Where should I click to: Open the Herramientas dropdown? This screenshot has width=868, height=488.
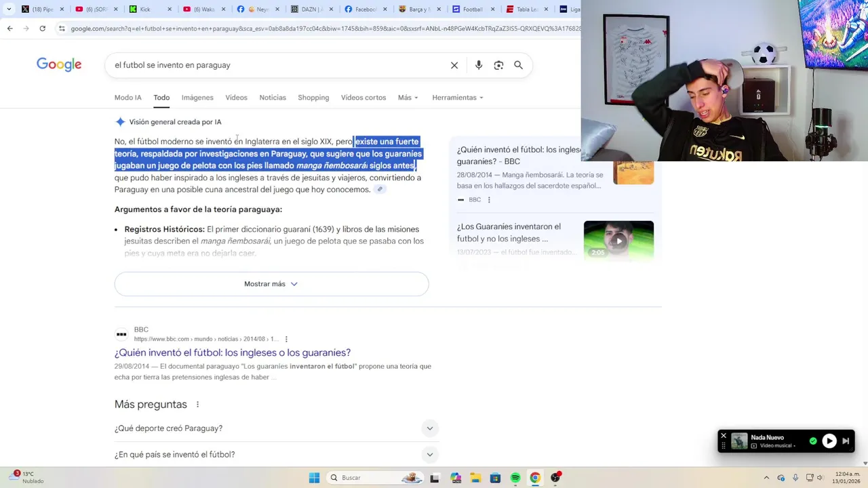pyautogui.click(x=458, y=98)
